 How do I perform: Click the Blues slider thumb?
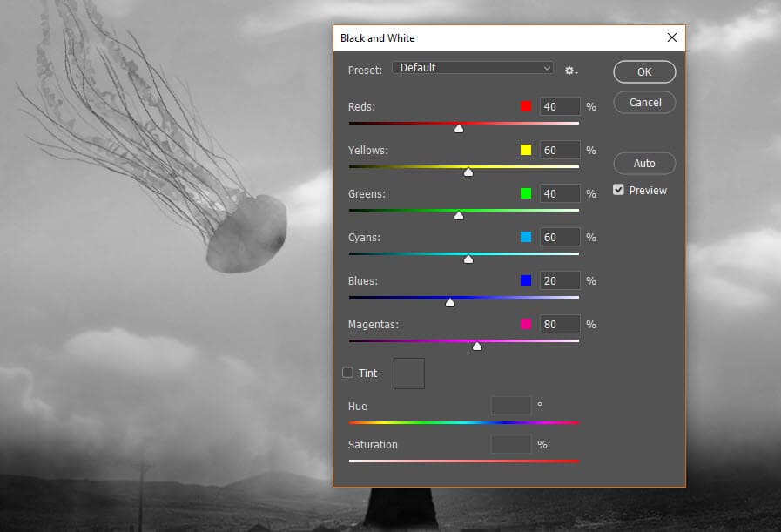[x=450, y=303]
